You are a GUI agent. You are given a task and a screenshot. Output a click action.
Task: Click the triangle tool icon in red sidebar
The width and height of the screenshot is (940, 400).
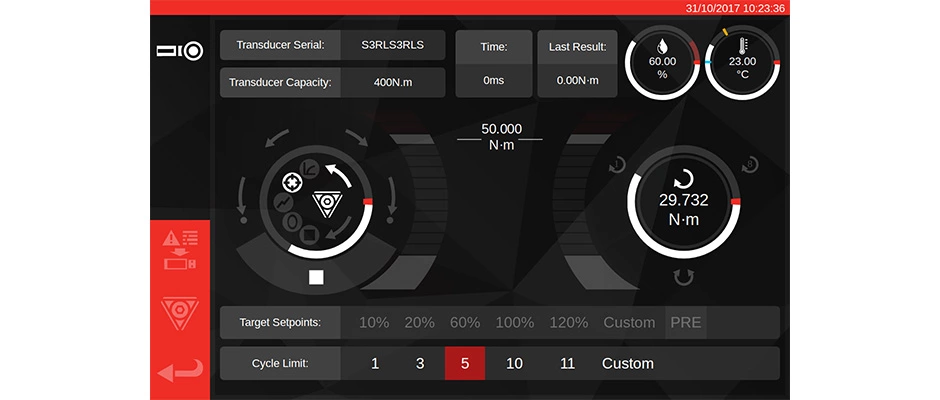(x=180, y=314)
